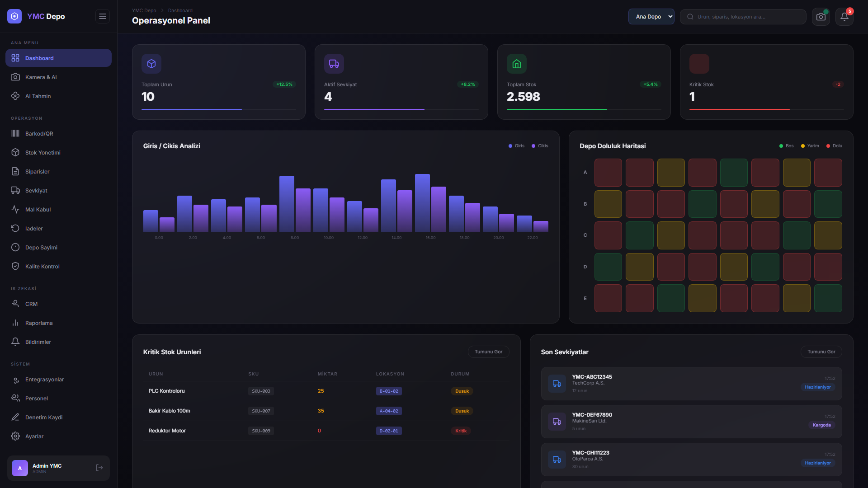Toggle Cikis legend in analysis chart

[540, 146]
